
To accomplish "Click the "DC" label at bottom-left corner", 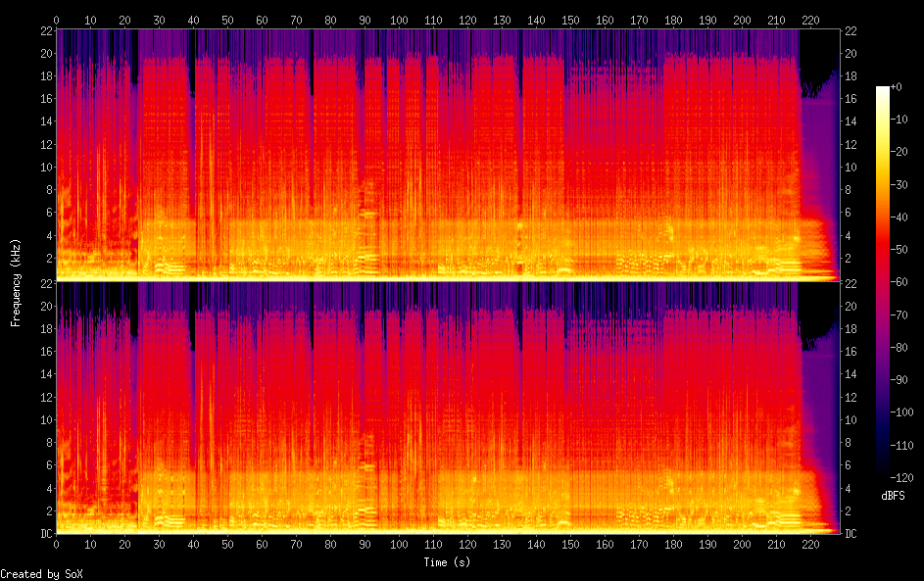I will 46,534.
